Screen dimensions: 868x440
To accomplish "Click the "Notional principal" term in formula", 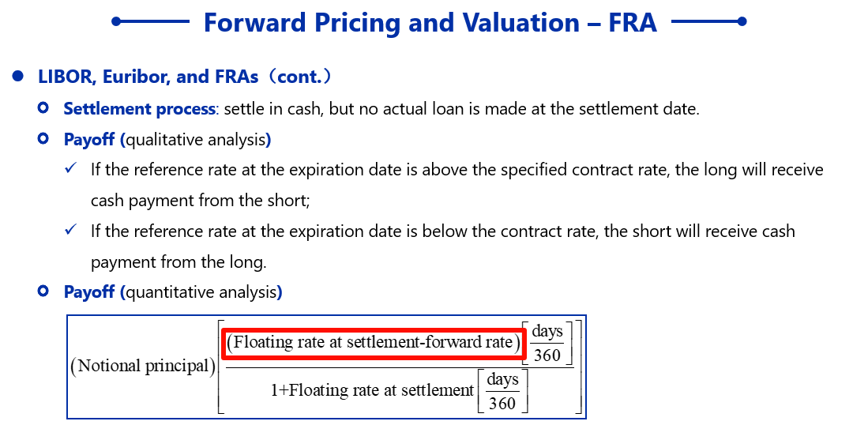I will click(143, 366).
